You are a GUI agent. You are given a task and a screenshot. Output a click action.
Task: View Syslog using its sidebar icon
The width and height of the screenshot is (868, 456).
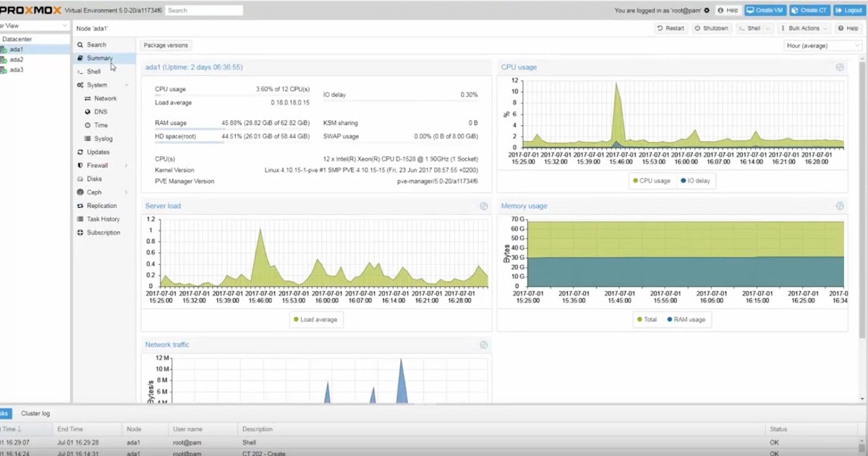pos(88,138)
